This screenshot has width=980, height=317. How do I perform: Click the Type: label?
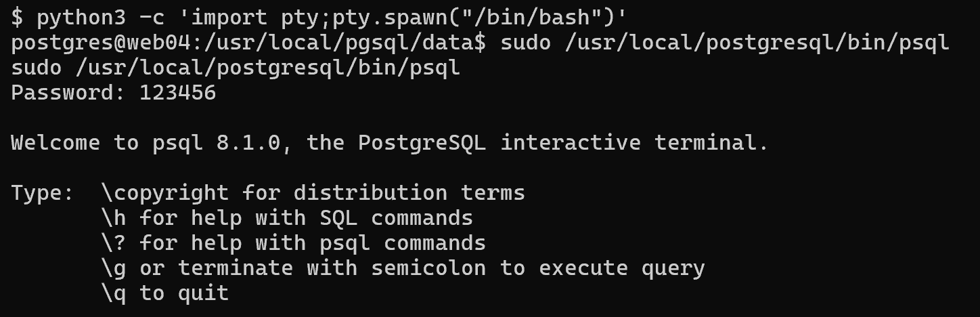43,193
